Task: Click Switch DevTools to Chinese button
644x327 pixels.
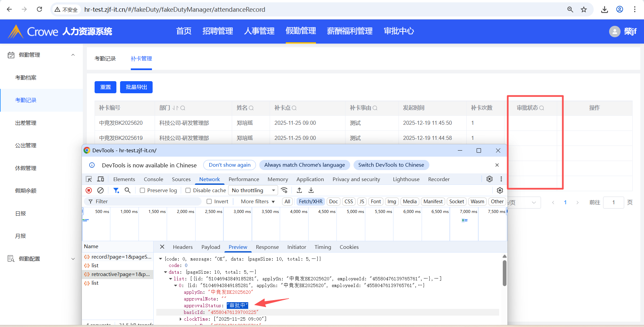Action: point(391,165)
